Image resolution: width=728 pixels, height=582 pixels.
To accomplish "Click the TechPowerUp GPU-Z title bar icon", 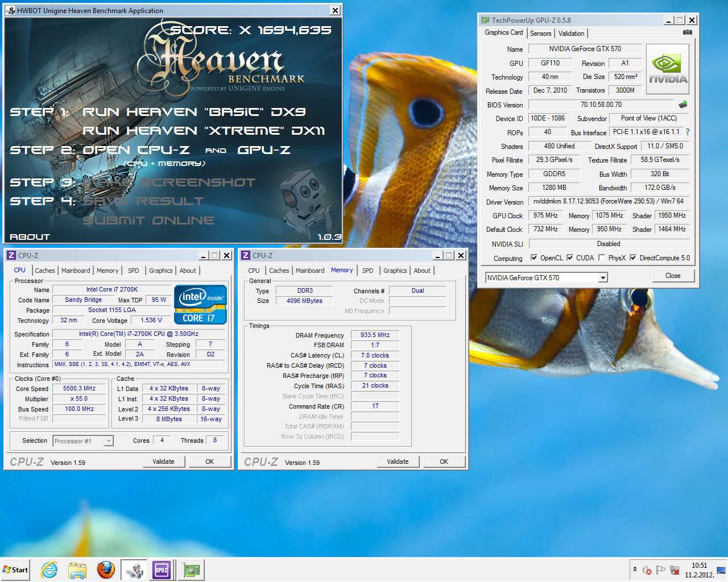I will click(x=485, y=20).
